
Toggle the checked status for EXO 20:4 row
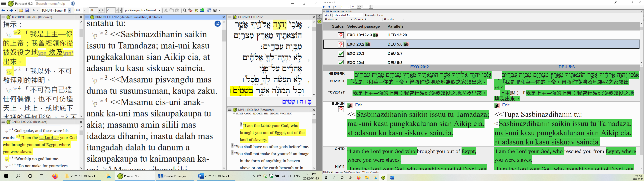point(341,62)
